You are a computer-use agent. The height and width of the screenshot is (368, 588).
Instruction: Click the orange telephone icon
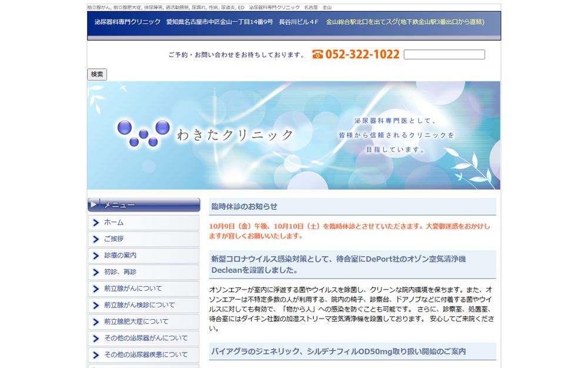pyautogui.click(x=318, y=54)
